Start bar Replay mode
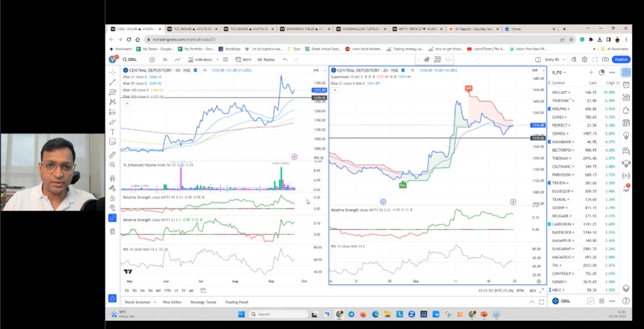Image resolution: width=644 pixels, height=329 pixels. [x=266, y=59]
